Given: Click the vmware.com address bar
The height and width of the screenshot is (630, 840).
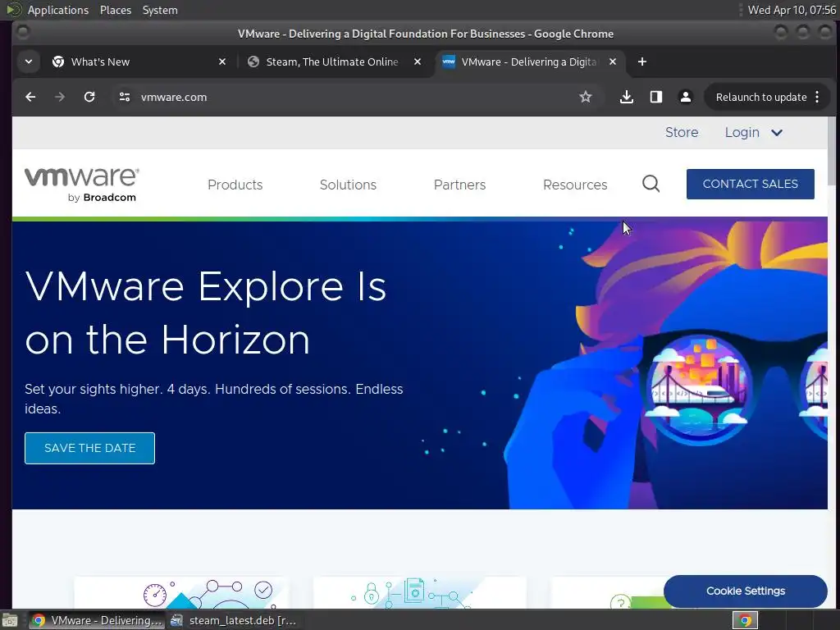Looking at the screenshot, I should click(x=354, y=97).
